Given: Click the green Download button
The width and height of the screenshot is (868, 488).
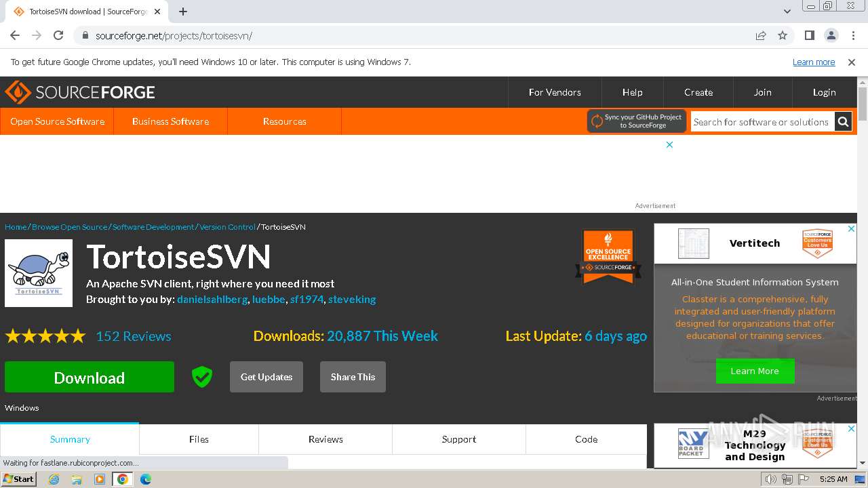Looking at the screenshot, I should pyautogui.click(x=90, y=378).
